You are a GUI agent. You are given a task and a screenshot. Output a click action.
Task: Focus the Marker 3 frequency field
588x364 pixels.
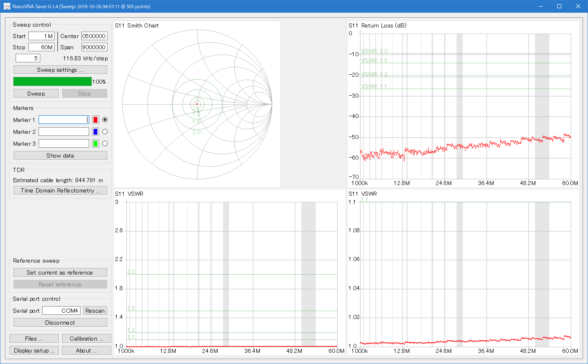point(64,144)
